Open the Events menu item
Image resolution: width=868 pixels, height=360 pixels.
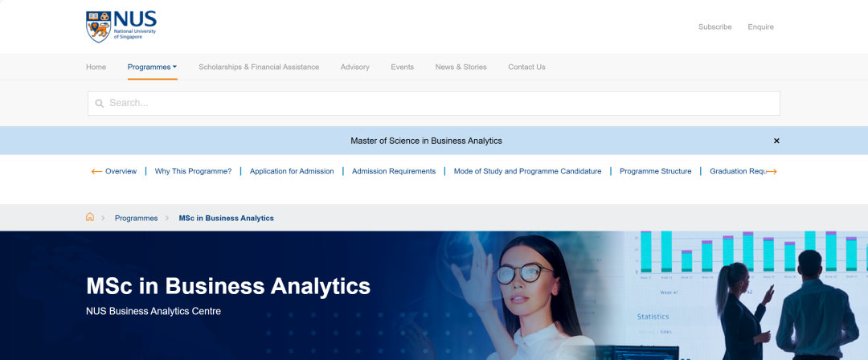(402, 67)
